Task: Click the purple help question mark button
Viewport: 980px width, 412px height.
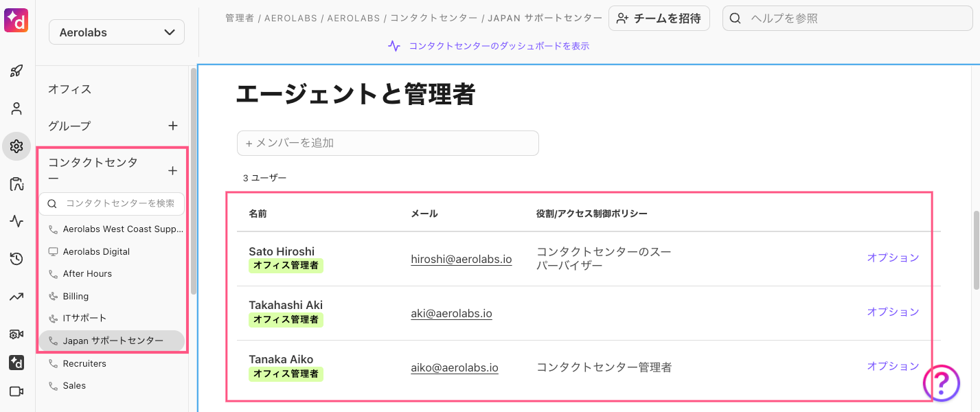Action: (x=941, y=382)
